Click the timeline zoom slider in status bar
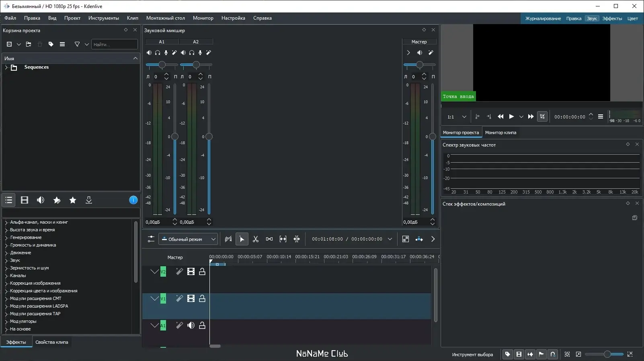Viewport: 644px width, 361px height. (607, 354)
